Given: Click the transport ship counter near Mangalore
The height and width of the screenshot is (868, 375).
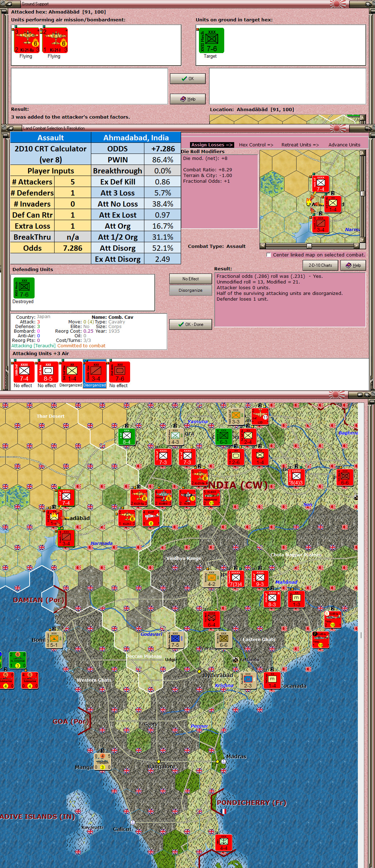Looking at the screenshot, I should 103,762.
